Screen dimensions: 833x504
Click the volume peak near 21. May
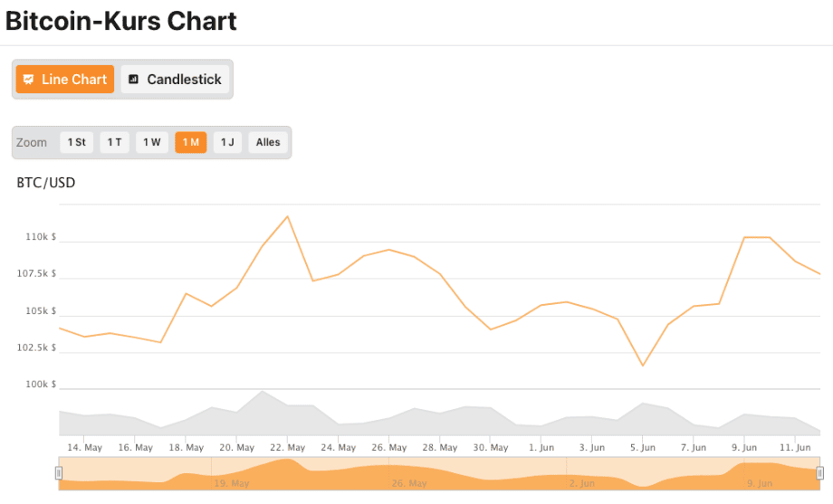263,391
